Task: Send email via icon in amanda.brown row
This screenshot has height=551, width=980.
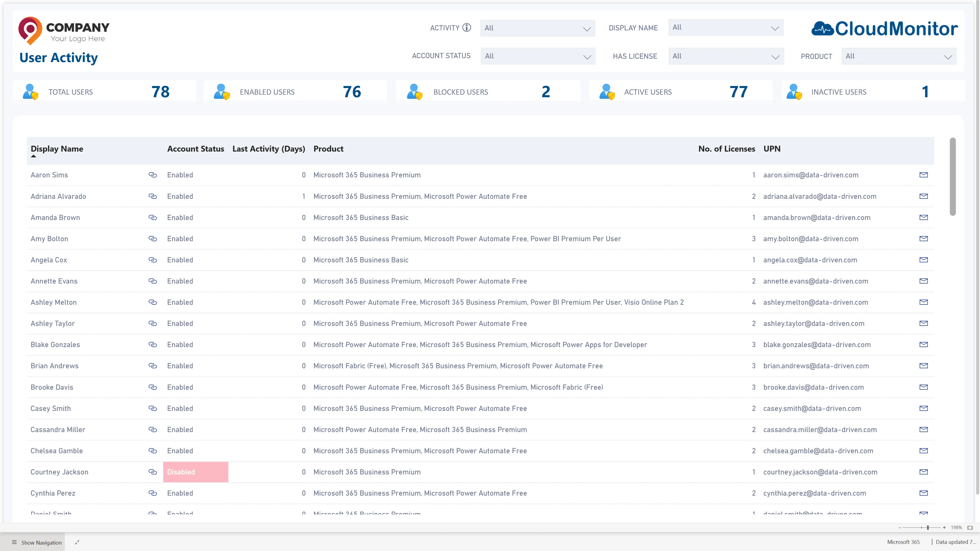Action: 924,217
